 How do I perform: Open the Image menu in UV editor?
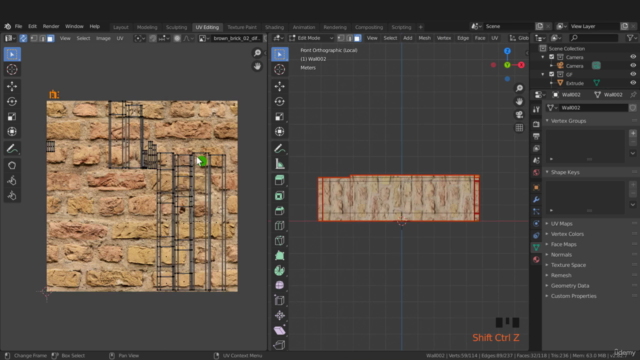click(x=103, y=38)
